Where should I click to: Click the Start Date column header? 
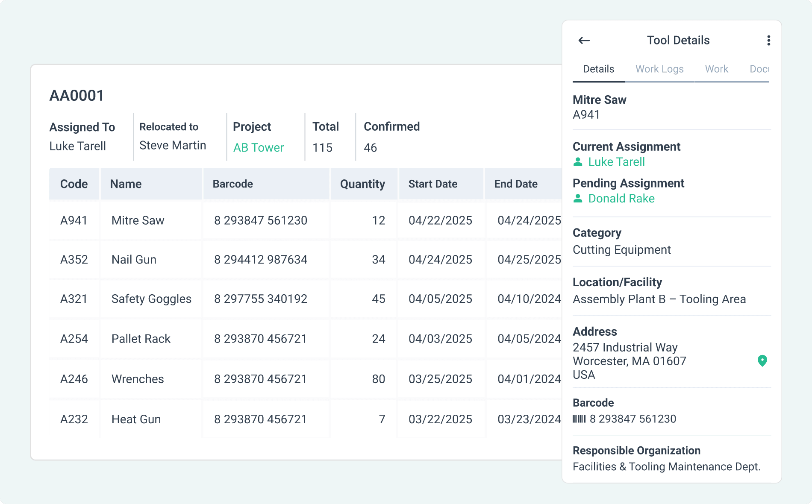pyautogui.click(x=432, y=184)
